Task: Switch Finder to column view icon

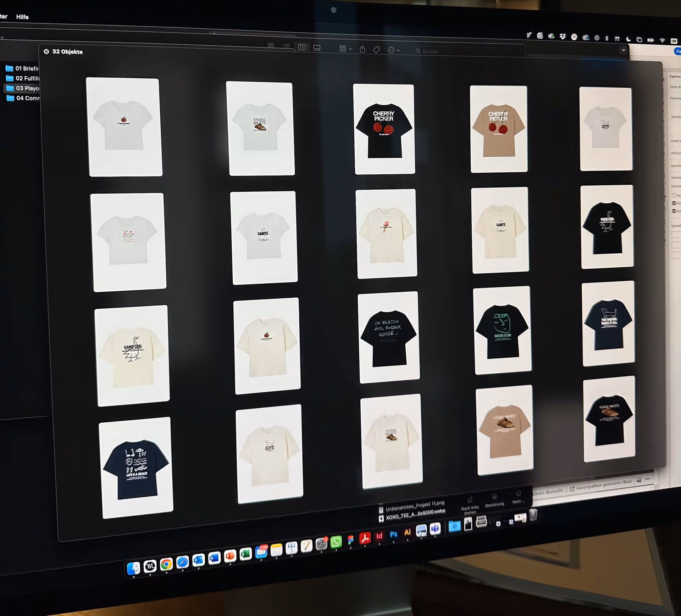Action: (x=302, y=47)
